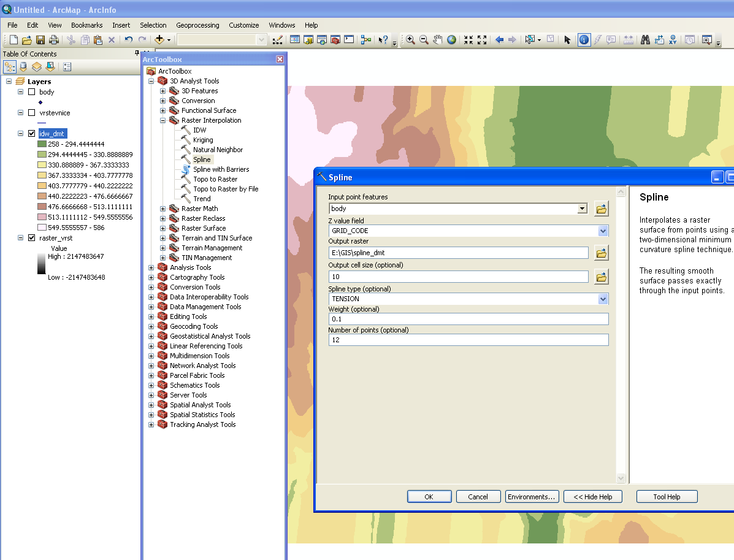The height and width of the screenshot is (560, 734).
Task: Click the Weight (optional) input field
Action: (468, 319)
